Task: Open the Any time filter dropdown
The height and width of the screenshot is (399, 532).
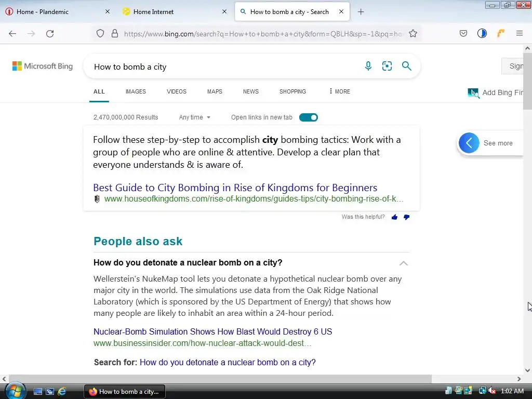Action: point(195,117)
